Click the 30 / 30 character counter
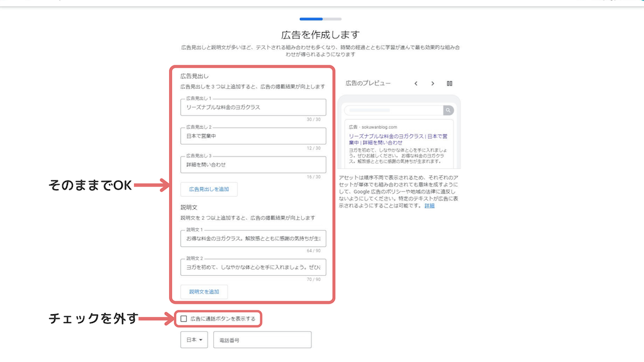Screen dimensions: 644x362 [x=313, y=119]
